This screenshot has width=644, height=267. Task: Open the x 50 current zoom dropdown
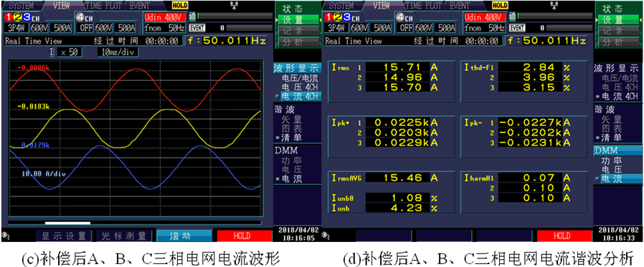70,52
